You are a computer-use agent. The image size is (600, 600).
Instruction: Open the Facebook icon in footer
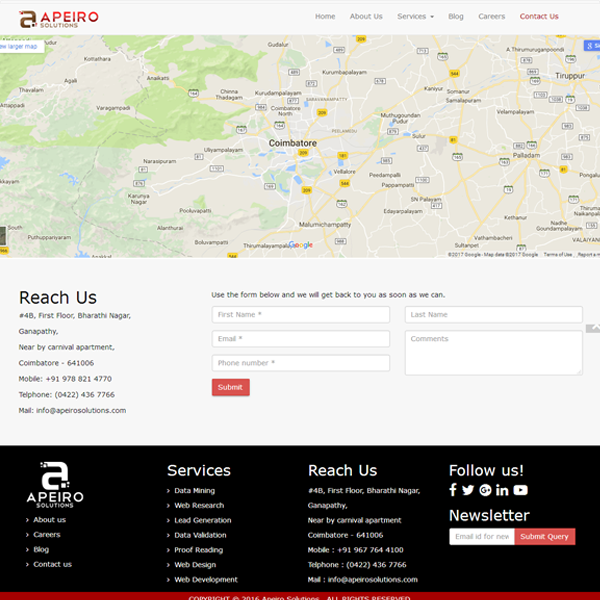pyautogui.click(x=453, y=490)
